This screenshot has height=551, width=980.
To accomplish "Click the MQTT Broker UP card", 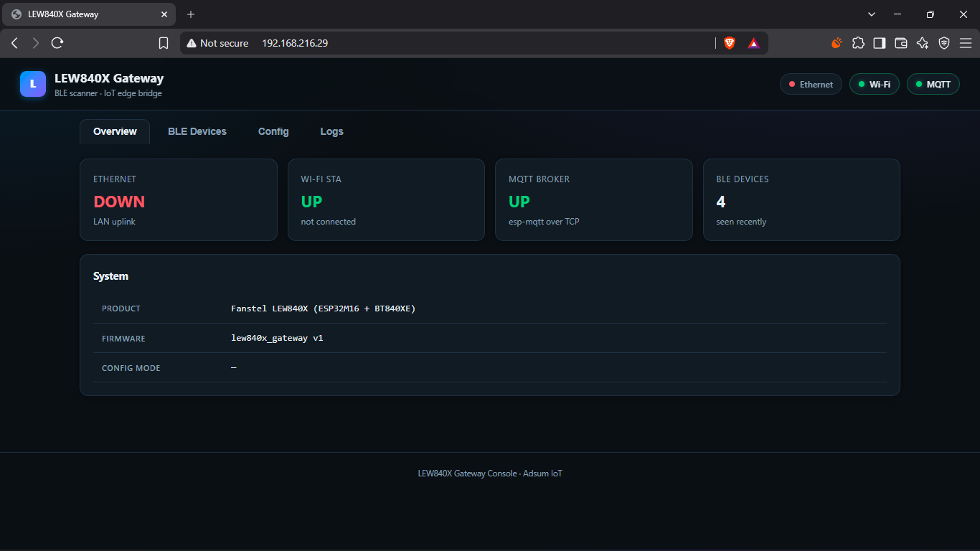I will [594, 199].
